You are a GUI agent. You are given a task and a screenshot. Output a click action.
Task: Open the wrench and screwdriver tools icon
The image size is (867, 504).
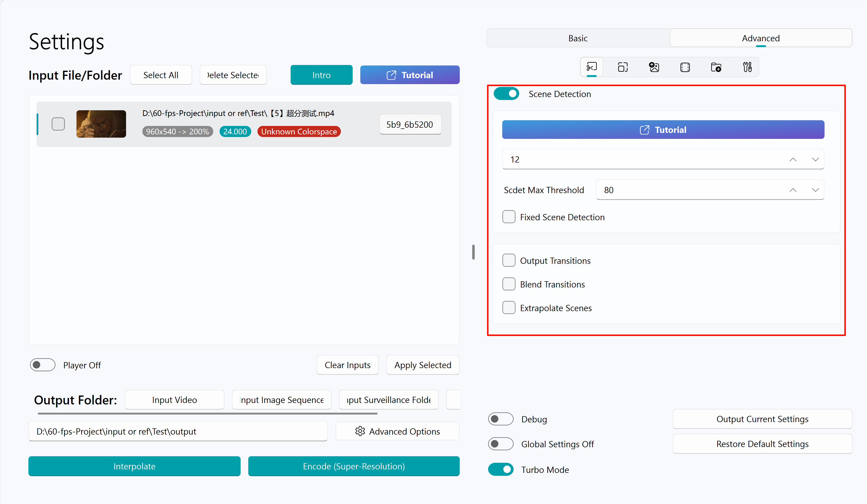747,67
